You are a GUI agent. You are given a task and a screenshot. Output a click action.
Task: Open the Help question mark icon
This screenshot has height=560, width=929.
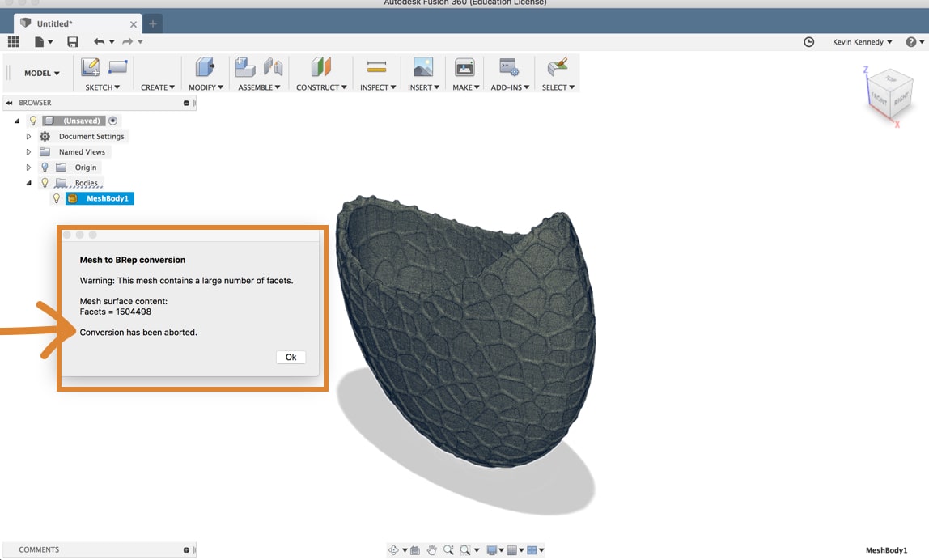pyautogui.click(x=911, y=41)
